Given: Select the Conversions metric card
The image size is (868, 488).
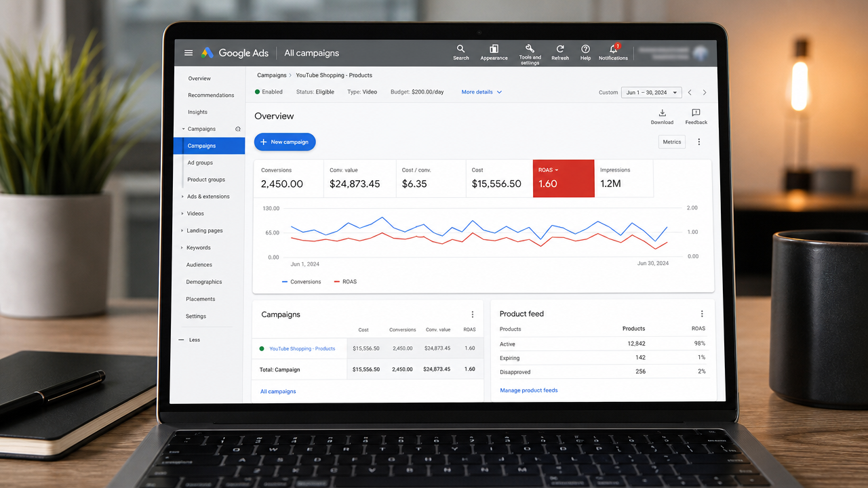Looking at the screenshot, I should [x=288, y=179].
